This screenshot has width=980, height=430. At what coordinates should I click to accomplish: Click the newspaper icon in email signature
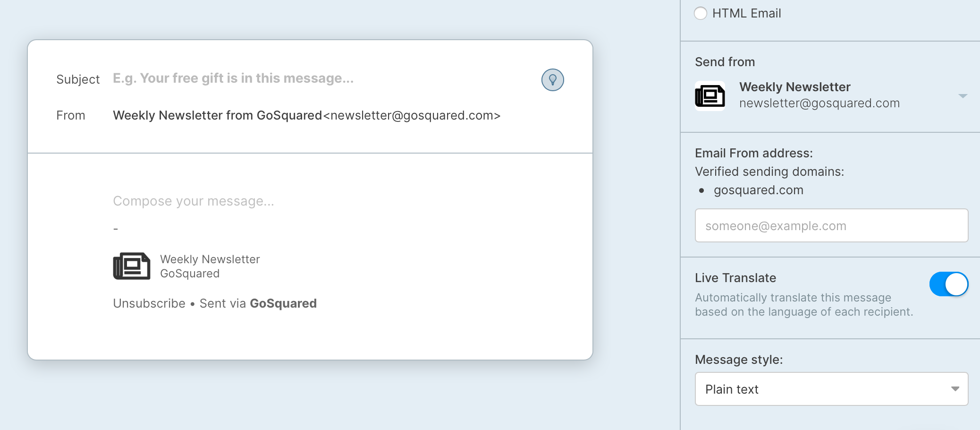pos(132,266)
